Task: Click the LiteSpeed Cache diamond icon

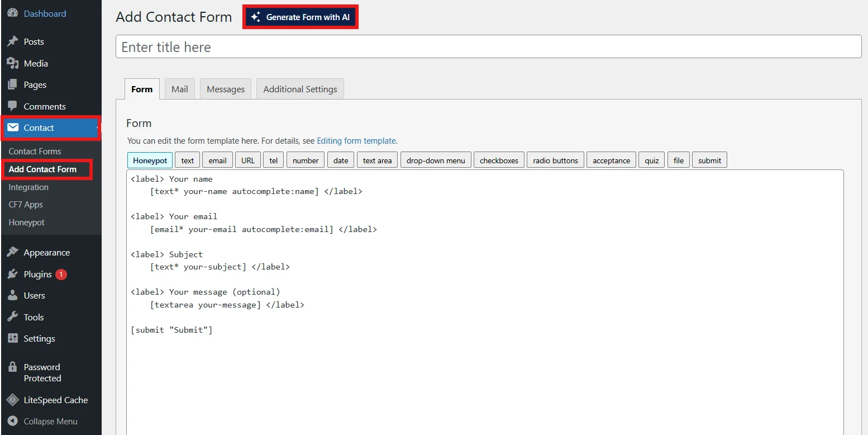Action: pyautogui.click(x=12, y=400)
